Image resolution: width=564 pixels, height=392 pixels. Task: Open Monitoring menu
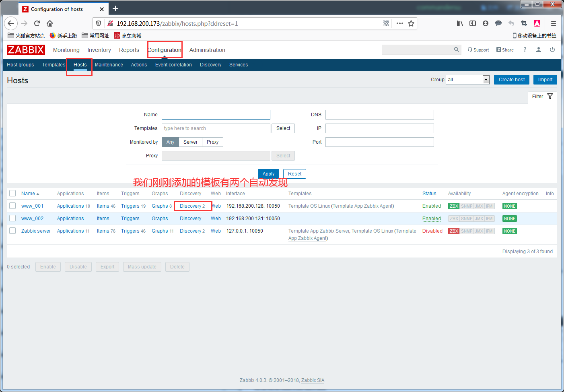point(66,50)
